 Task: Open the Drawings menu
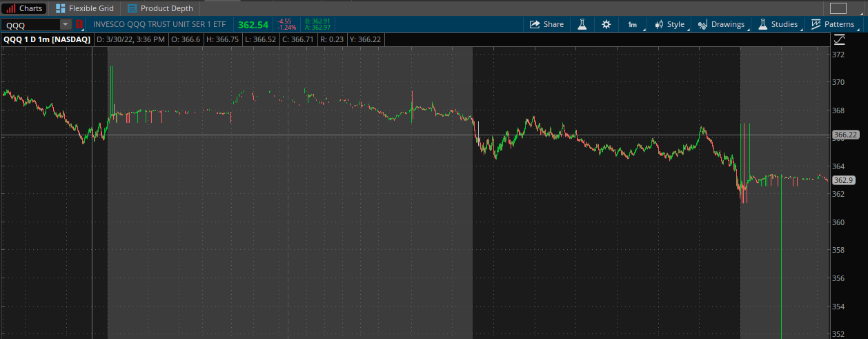point(722,24)
